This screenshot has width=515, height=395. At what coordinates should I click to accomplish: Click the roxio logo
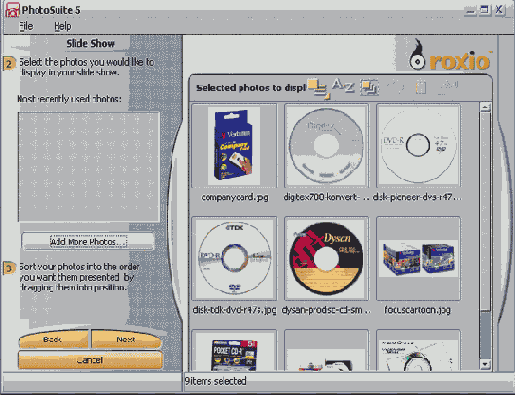tap(451, 55)
